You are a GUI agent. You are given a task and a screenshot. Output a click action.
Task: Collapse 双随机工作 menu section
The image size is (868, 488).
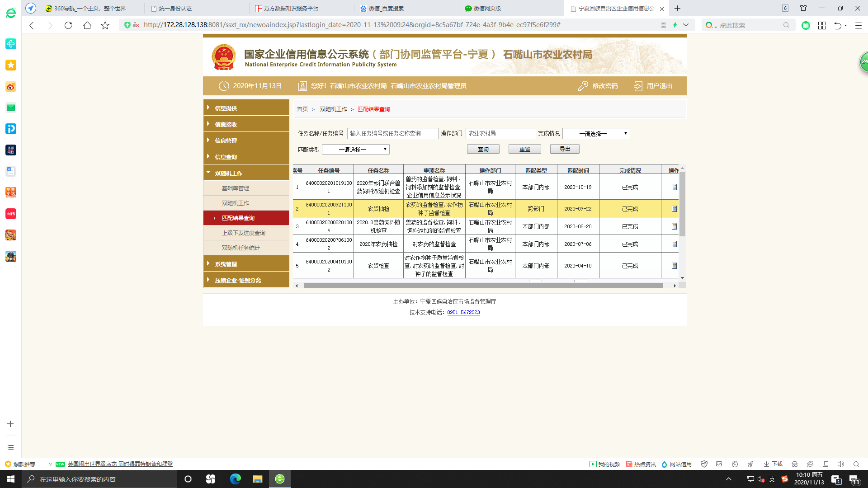tap(246, 173)
